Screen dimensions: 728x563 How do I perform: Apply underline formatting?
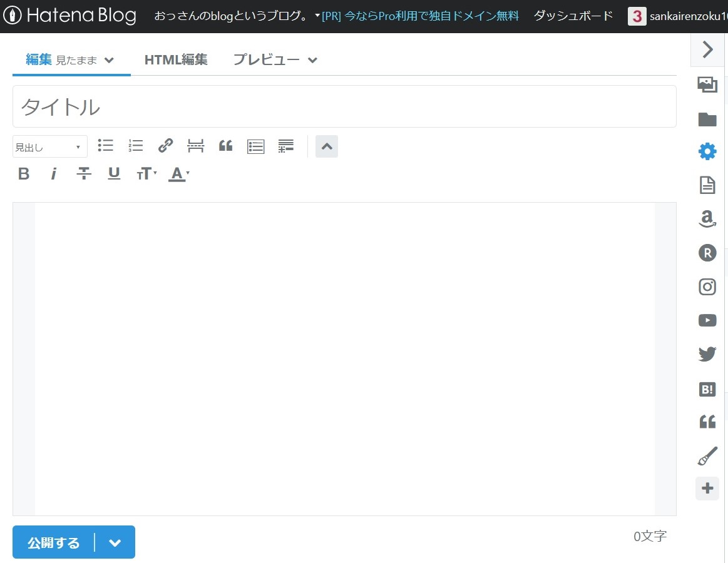[114, 173]
